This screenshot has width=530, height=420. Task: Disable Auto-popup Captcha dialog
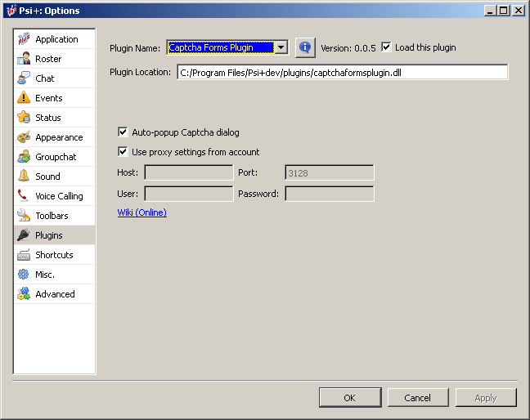124,132
